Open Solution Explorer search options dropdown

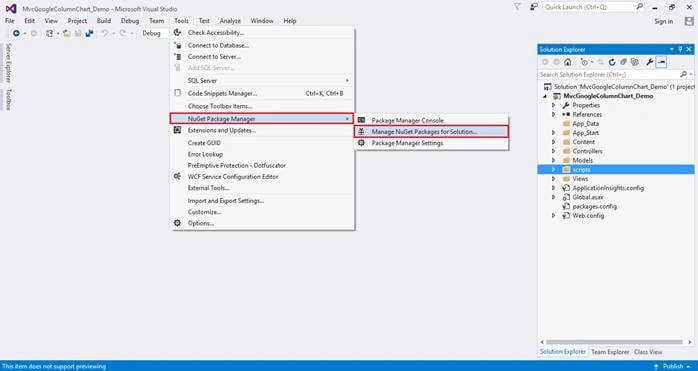click(x=690, y=74)
